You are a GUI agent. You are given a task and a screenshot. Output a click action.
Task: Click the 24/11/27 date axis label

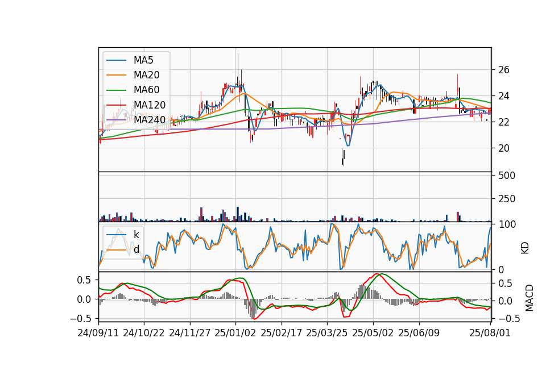point(190,333)
